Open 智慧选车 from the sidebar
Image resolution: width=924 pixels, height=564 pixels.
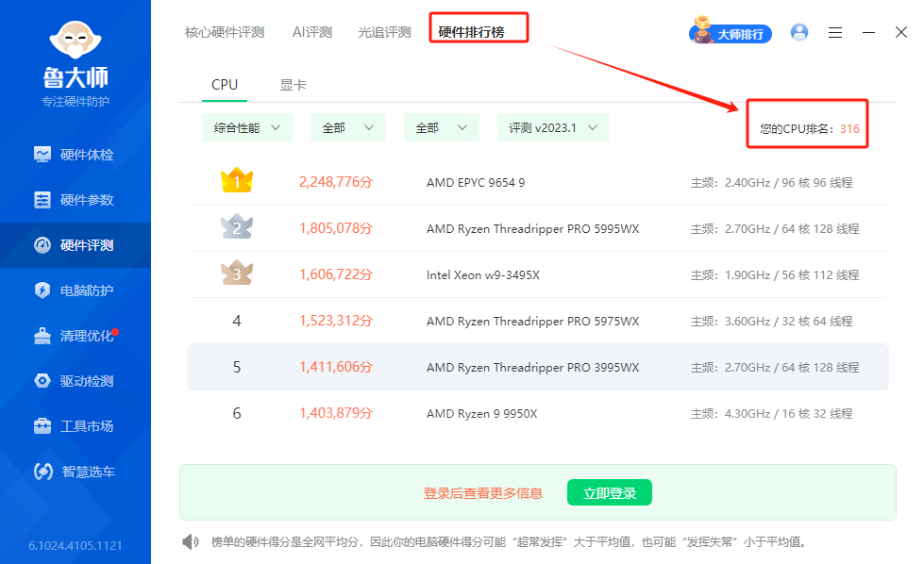click(76, 472)
